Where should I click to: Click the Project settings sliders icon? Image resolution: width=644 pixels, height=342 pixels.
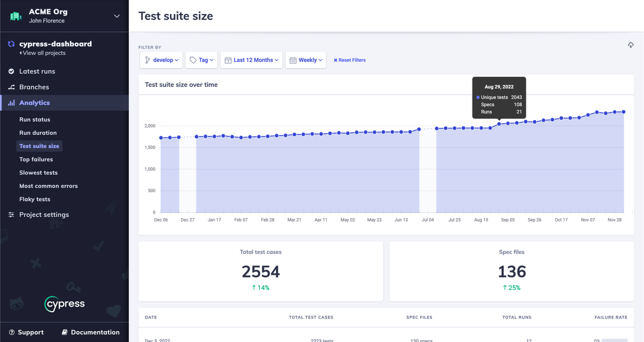tap(12, 215)
